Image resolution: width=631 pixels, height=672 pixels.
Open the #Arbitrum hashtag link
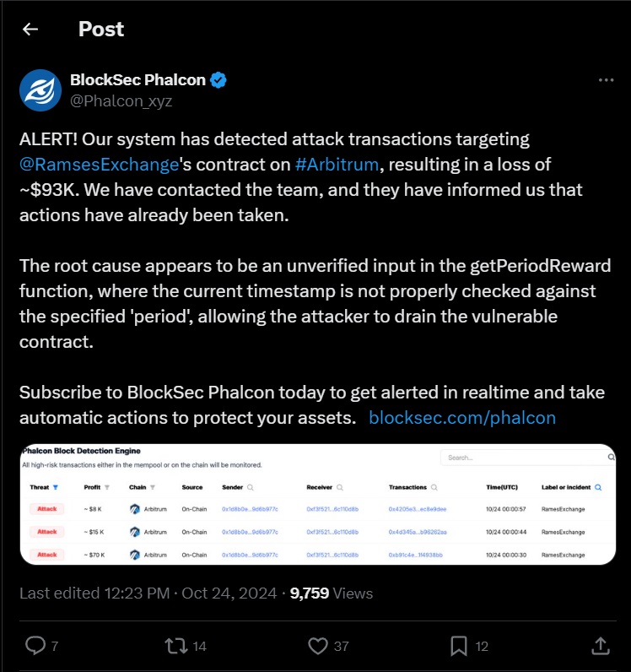pyautogui.click(x=337, y=165)
